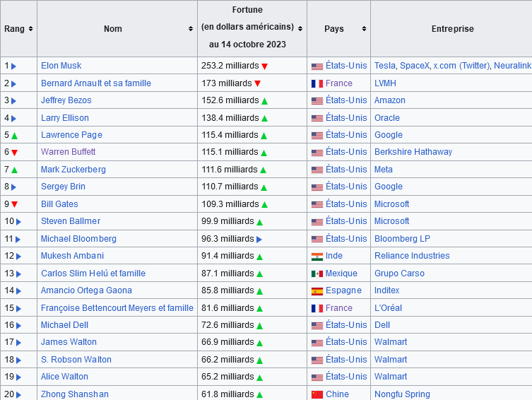Screen dimensions: 532x400
Task: Open Warren Buffett link
Action: [69, 152]
